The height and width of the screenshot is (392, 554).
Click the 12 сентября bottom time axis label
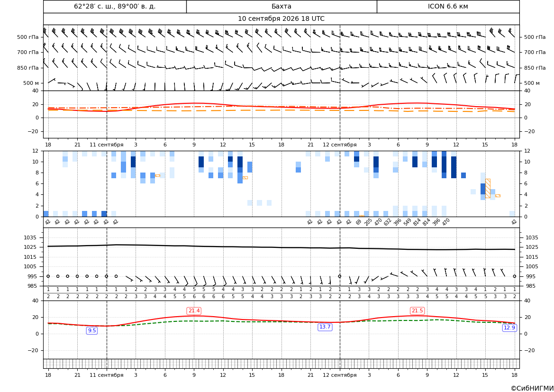point(339,375)
